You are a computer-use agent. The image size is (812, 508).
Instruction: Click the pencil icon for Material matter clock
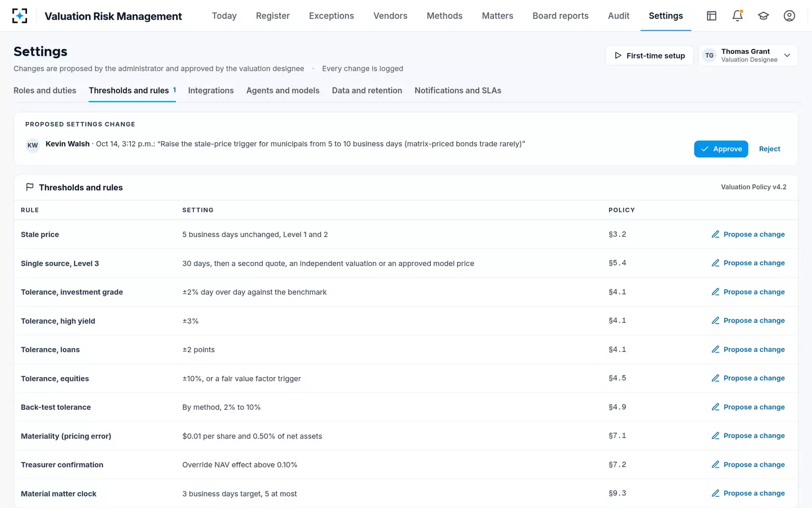point(716,493)
